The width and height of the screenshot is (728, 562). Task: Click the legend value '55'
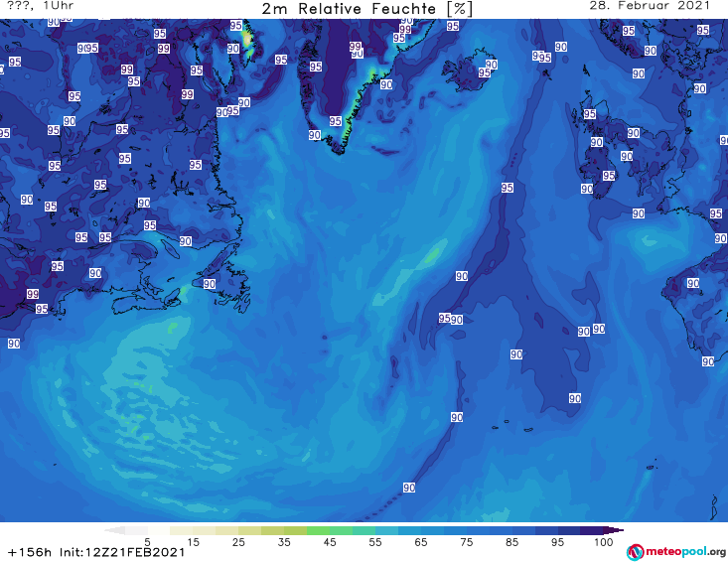point(375,542)
